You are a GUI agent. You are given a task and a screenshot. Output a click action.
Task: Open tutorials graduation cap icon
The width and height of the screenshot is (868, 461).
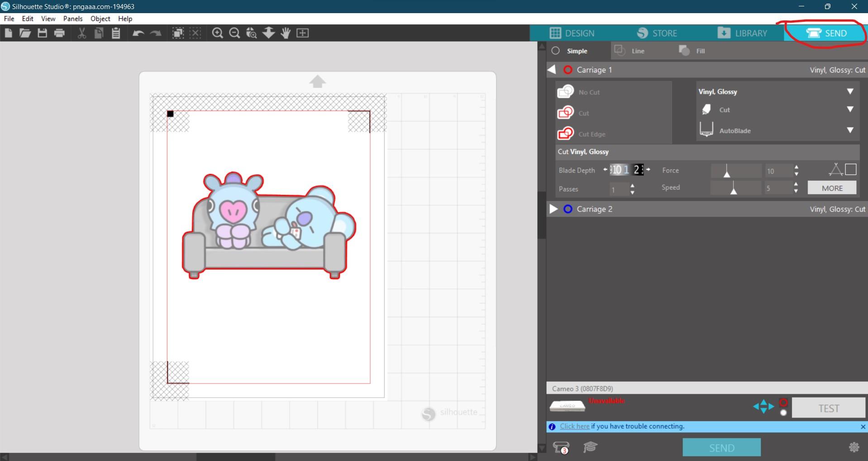(x=591, y=447)
